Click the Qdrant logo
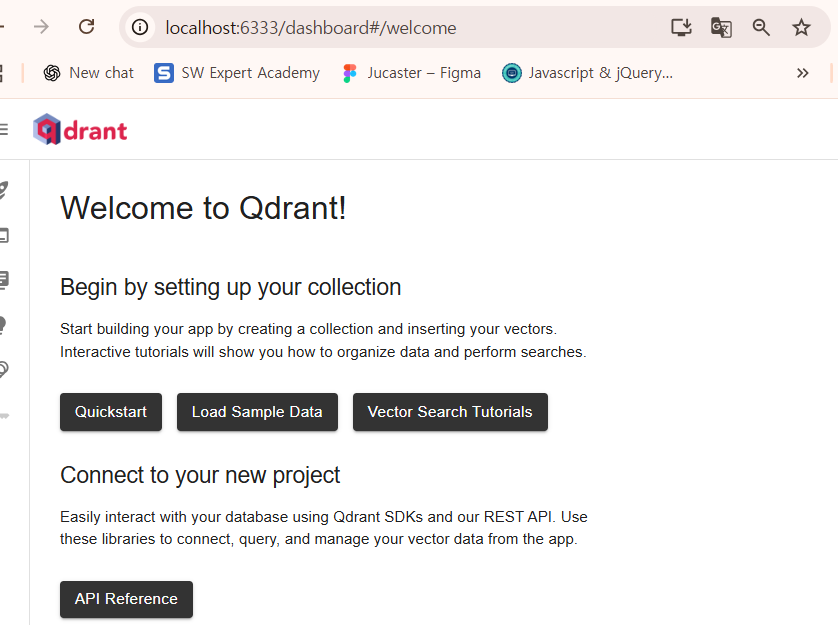The image size is (838, 625). pyautogui.click(x=80, y=129)
